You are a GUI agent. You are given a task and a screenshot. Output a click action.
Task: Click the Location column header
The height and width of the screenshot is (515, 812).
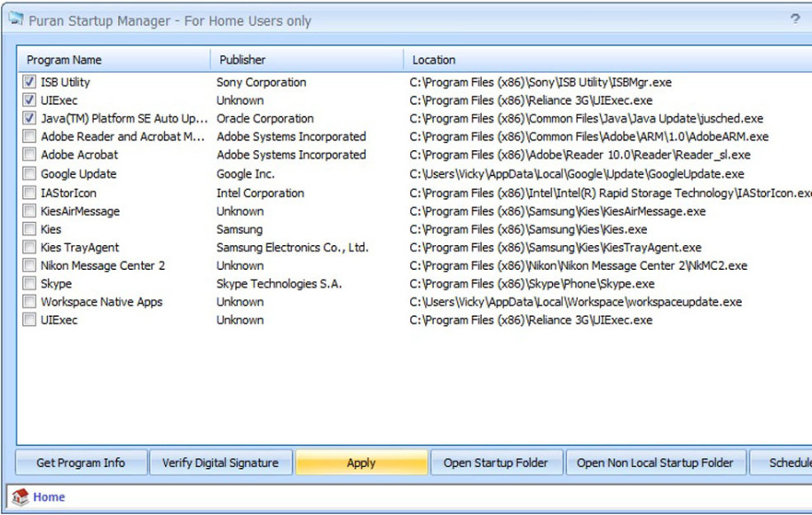pos(608,59)
